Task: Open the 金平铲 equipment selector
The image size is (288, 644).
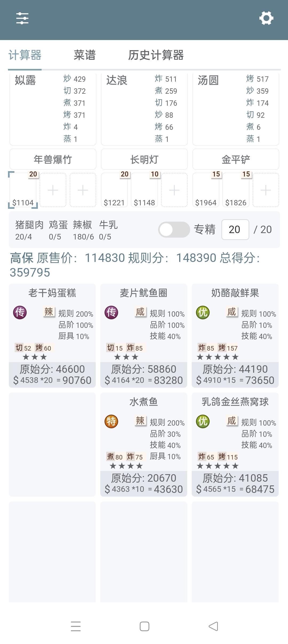Action: pos(236,159)
